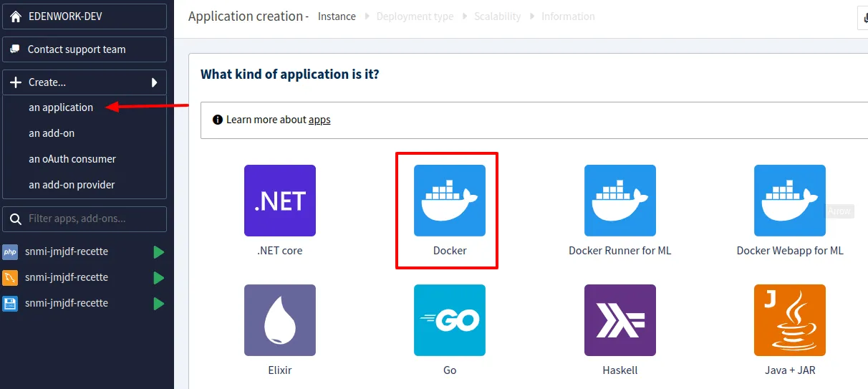This screenshot has width=868, height=389.
Task: Click the Docker Webapp for ML label
Action: (x=790, y=251)
